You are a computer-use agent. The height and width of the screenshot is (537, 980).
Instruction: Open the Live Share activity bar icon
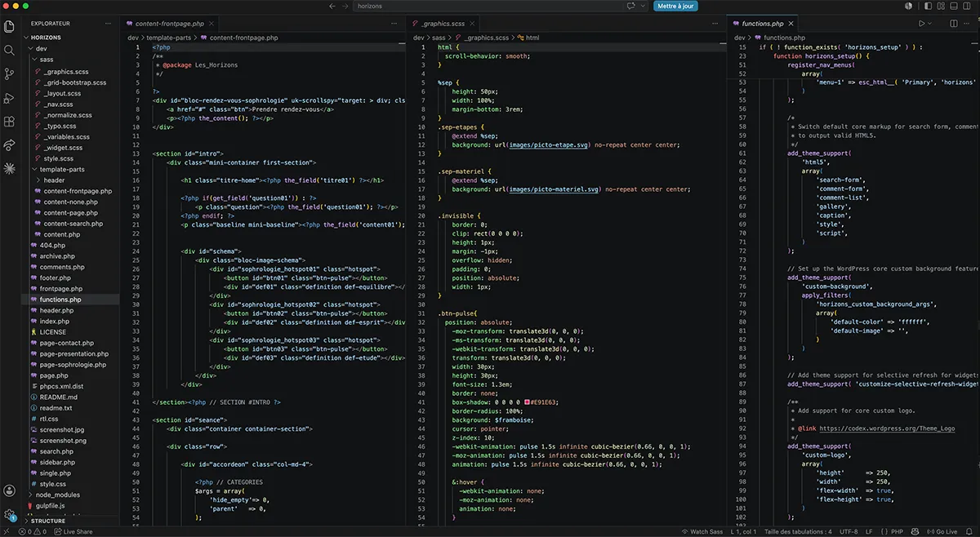9,145
